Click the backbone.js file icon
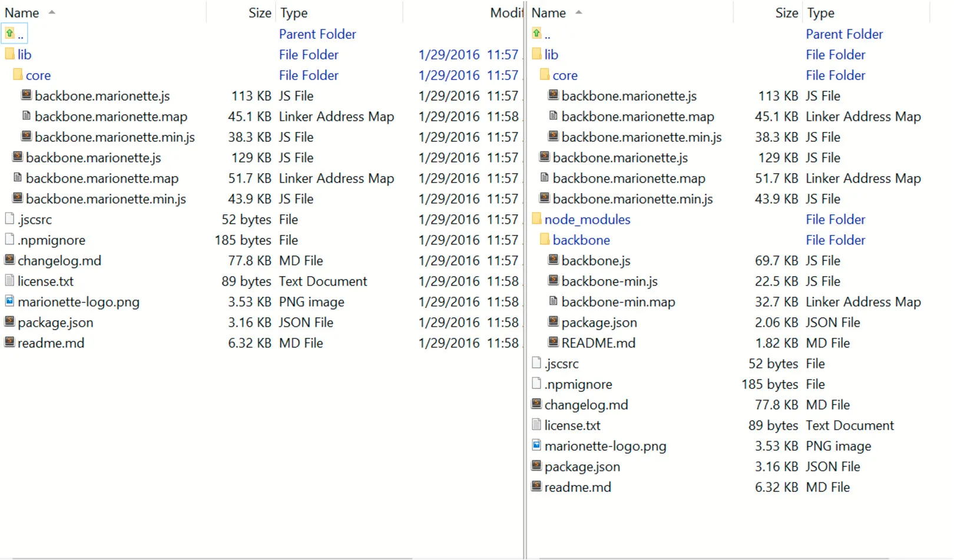954x560 pixels. tap(554, 260)
